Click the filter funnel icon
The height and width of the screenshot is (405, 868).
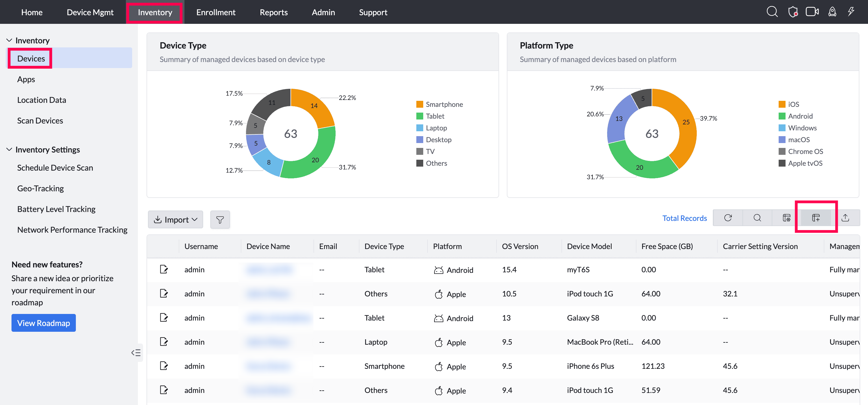[x=220, y=220]
